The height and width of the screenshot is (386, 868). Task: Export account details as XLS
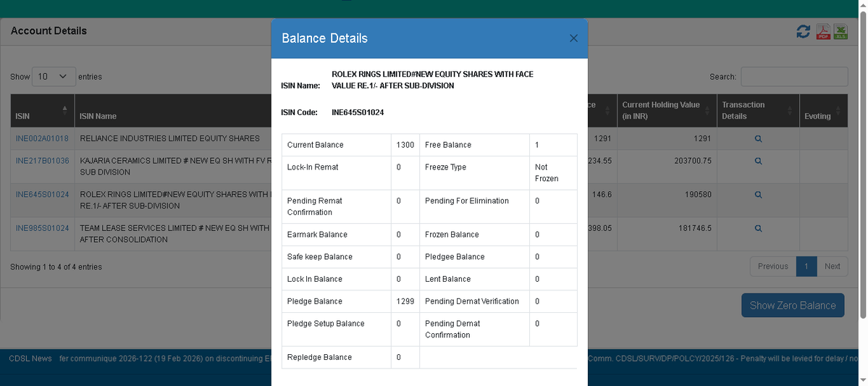point(841,32)
